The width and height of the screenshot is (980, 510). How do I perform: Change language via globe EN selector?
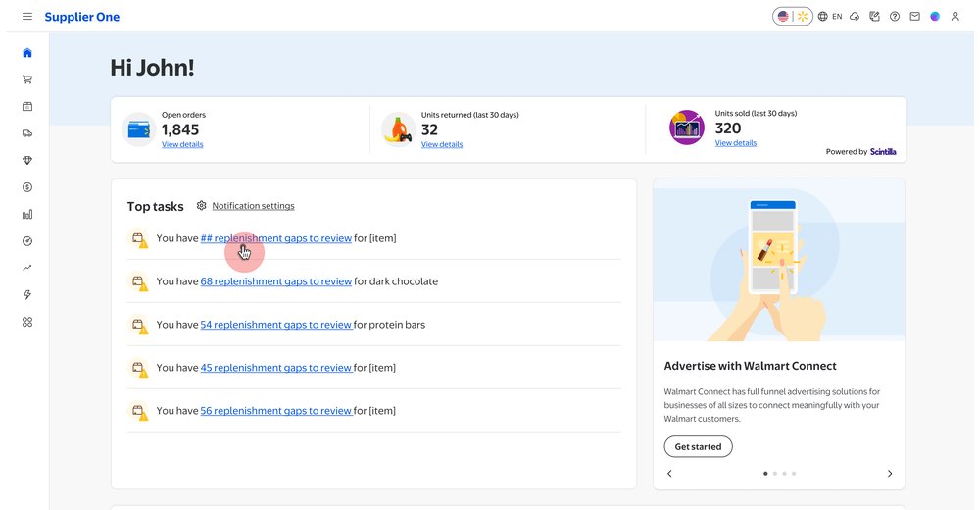click(830, 17)
